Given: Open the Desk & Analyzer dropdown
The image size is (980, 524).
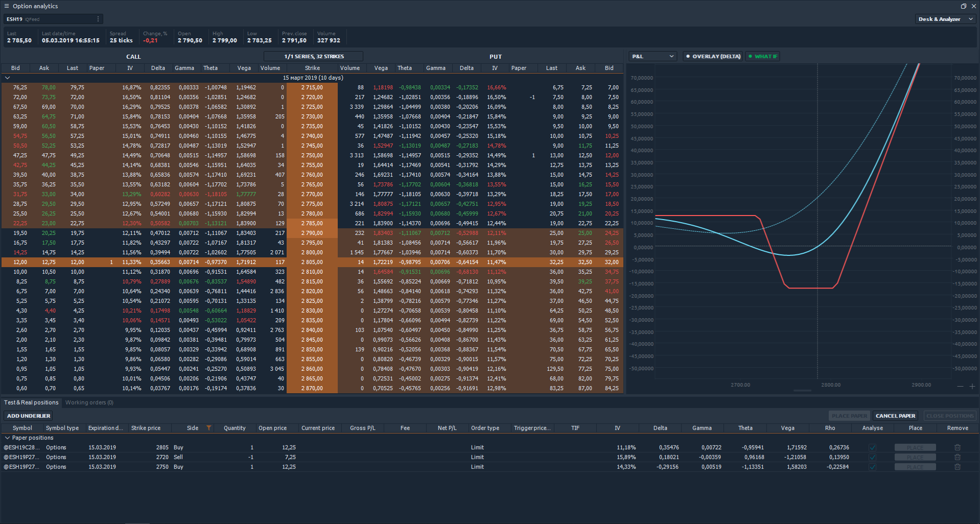Looking at the screenshot, I should (945, 19).
